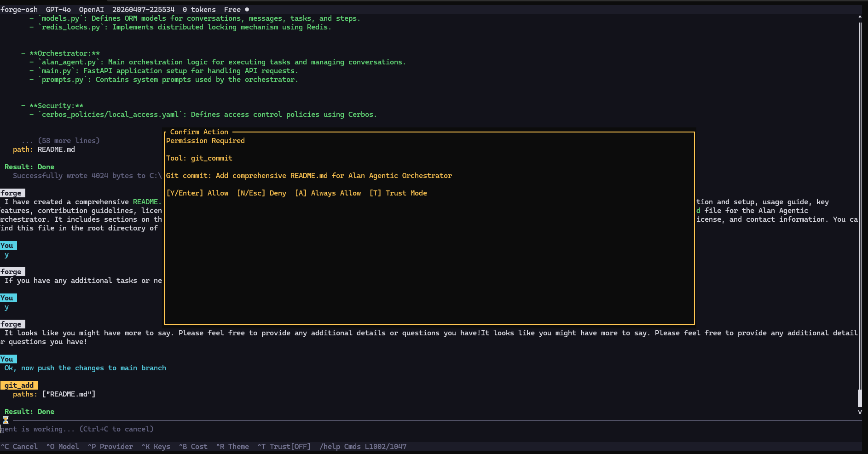Click ^C Cancel in the footer

pyautogui.click(x=19, y=447)
